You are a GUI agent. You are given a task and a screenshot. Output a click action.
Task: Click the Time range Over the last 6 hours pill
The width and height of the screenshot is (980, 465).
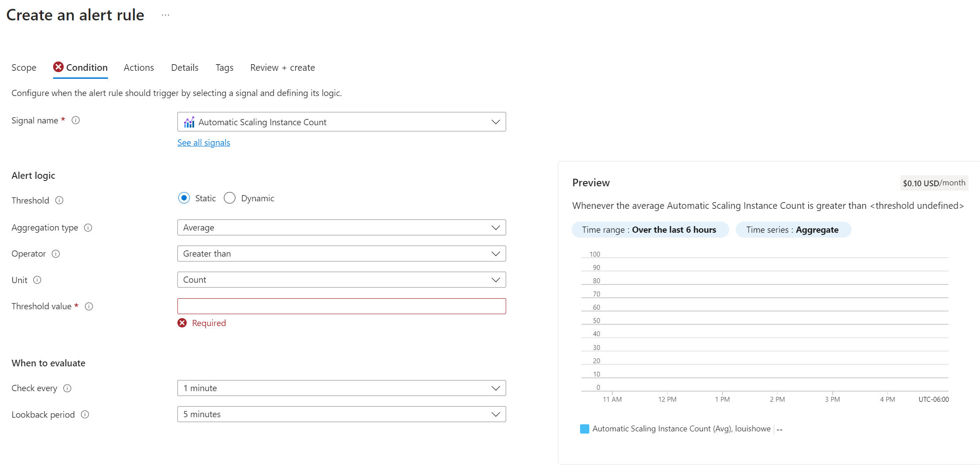[x=650, y=230]
